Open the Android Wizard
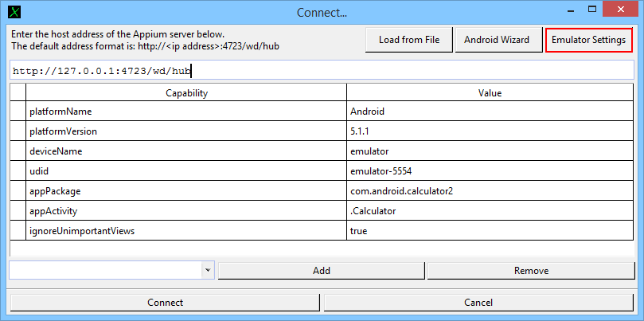 tap(497, 40)
